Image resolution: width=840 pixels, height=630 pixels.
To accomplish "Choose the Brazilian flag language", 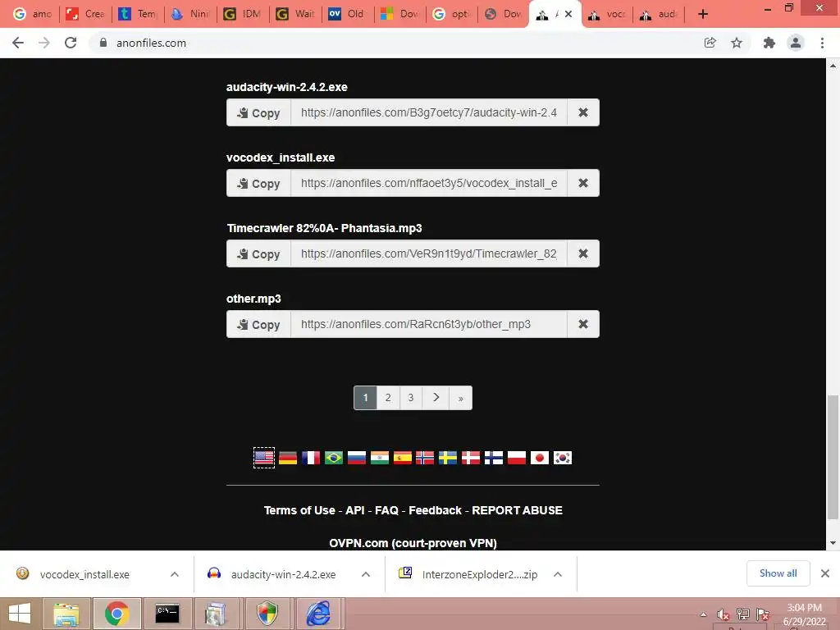I will [x=334, y=458].
